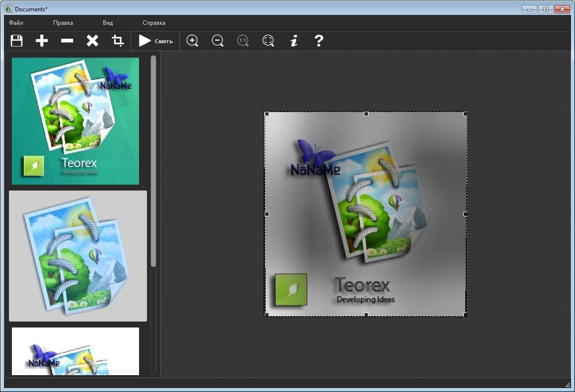Screen dimensions: 575x392
Task: Activate the Crop tool
Action: [117, 41]
